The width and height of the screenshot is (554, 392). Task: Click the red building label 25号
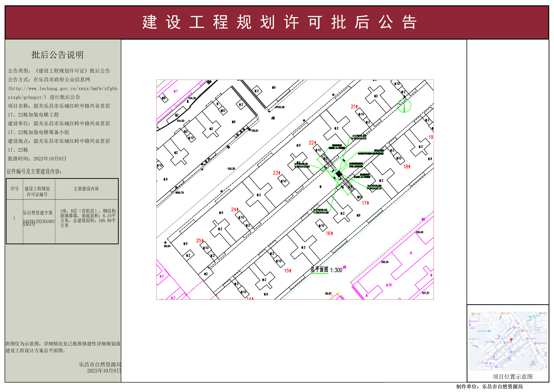click(x=200, y=241)
